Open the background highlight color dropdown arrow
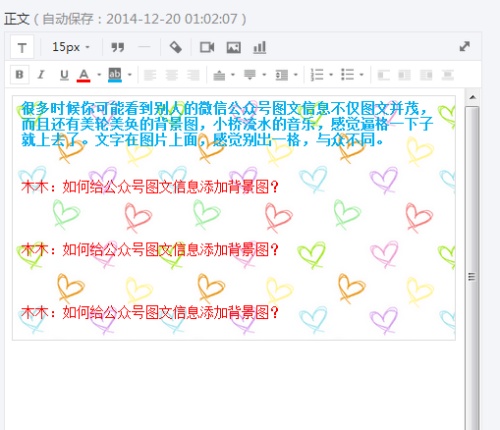This screenshot has width=500, height=430. pyautogui.click(x=130, y=75)
